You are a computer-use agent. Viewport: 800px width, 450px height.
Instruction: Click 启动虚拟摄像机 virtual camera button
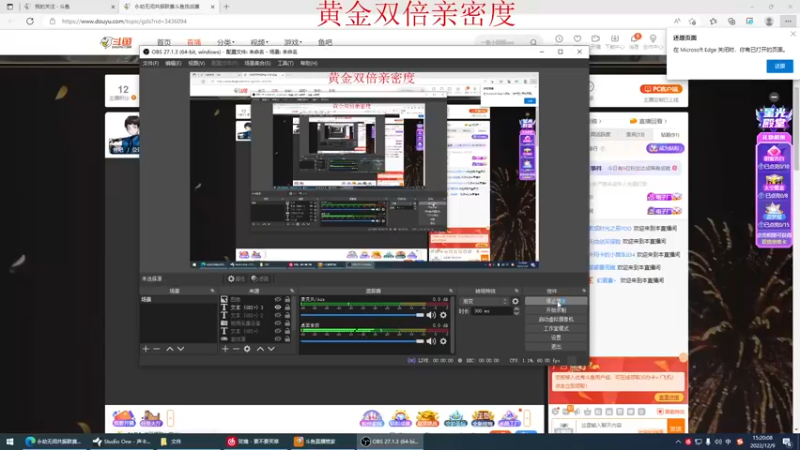click(x=556, y=319)
